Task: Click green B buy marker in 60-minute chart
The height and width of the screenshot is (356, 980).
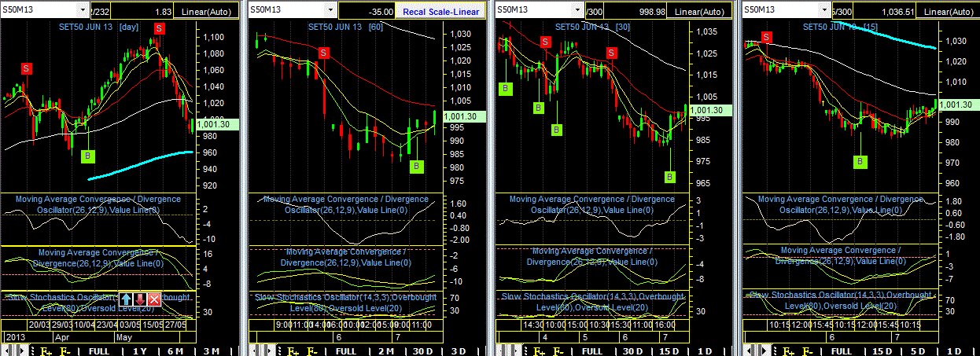Action: [x=416, y=166]
